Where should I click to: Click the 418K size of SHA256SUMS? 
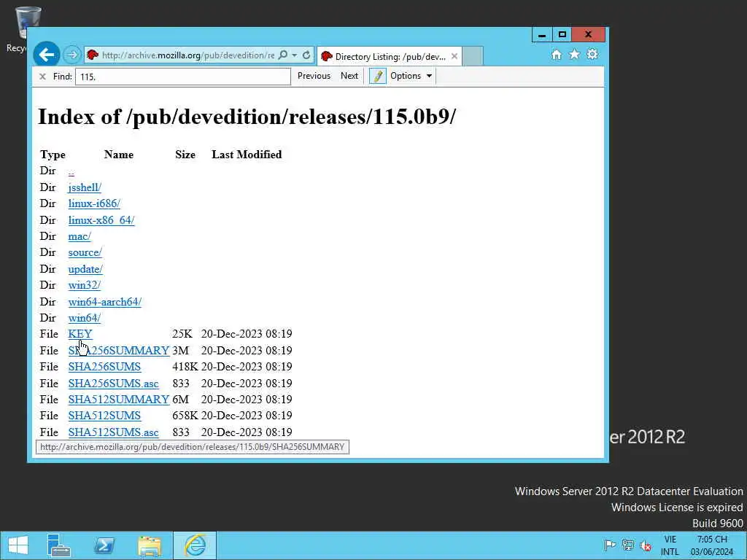tap(185, 367)
